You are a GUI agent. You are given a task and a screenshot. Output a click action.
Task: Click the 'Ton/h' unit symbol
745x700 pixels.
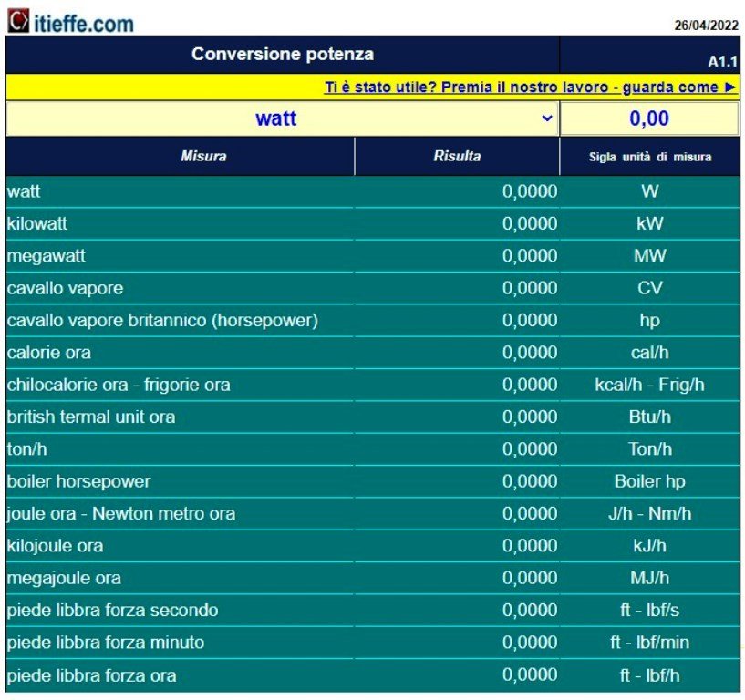(650, 449)
